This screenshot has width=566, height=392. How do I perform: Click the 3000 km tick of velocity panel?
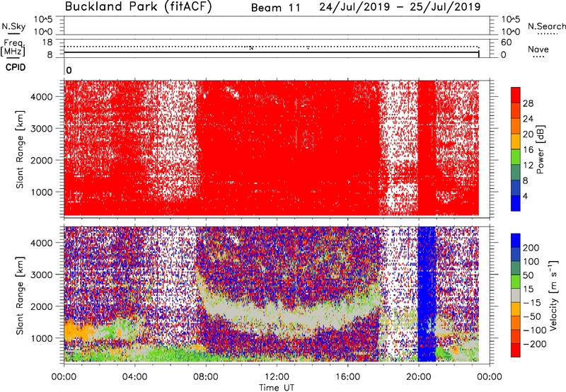[42, 275]
